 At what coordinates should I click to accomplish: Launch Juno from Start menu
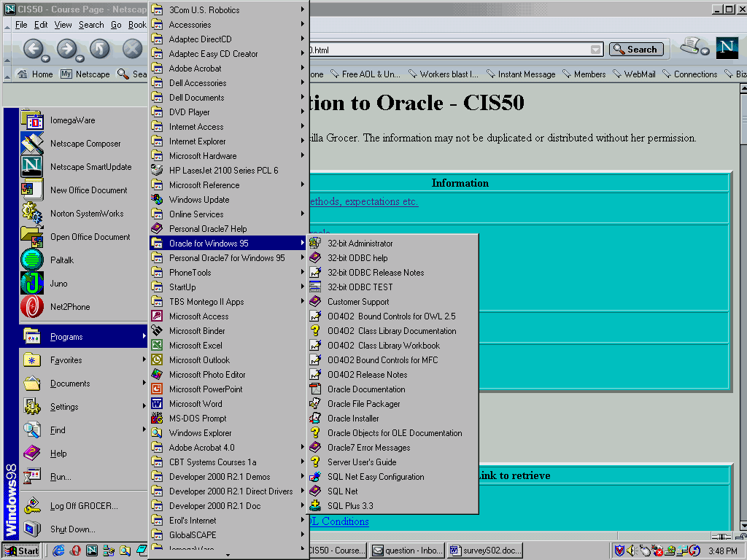tap(83, 284)
